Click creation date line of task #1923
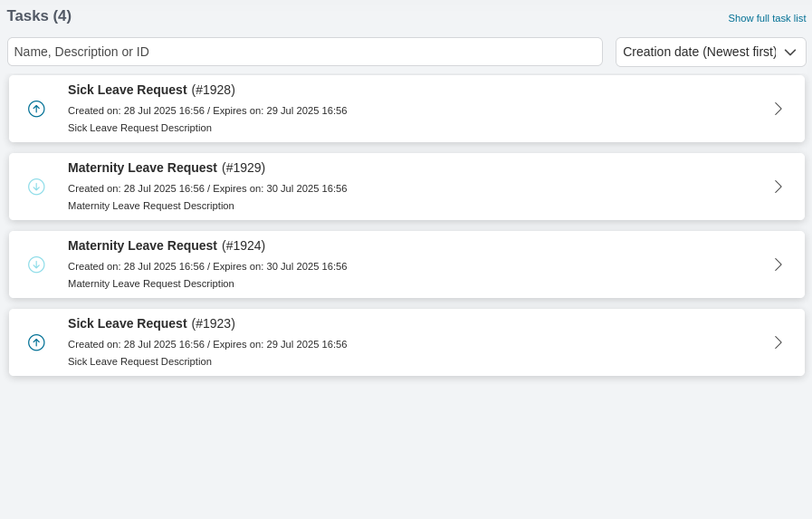 point(136,344)
